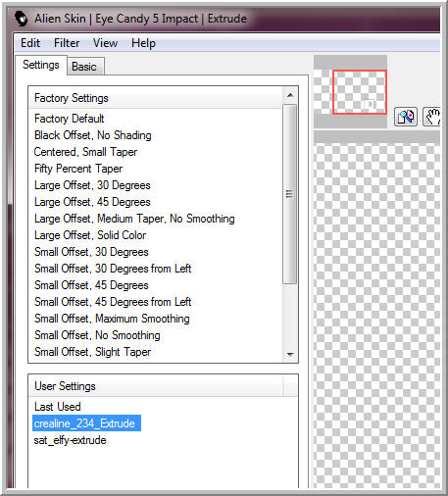
Task: Open the Filter menu
Action: (67, 43)
